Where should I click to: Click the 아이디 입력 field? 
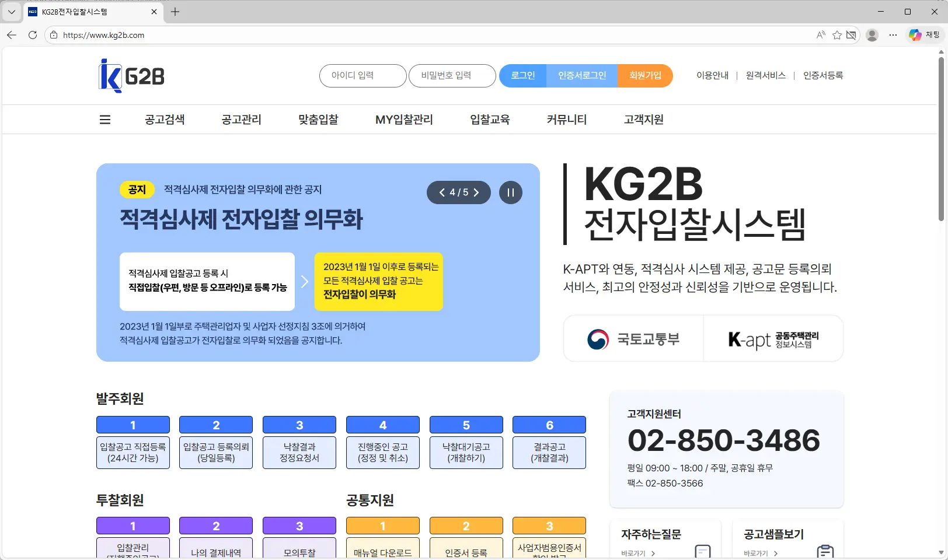pos(363,76)
